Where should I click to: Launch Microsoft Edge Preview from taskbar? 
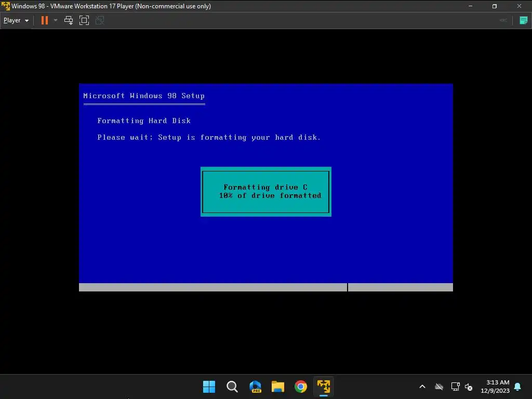(x=255, y=387)
